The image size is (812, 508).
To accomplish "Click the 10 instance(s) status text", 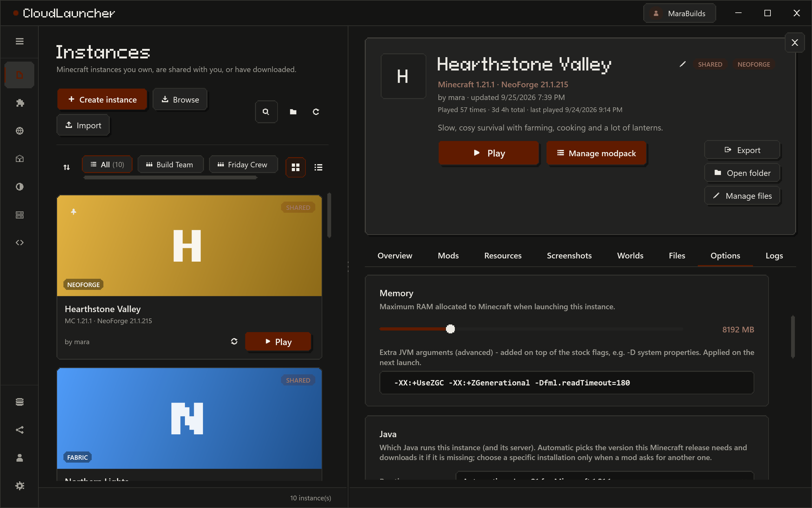I will (311, 498).
